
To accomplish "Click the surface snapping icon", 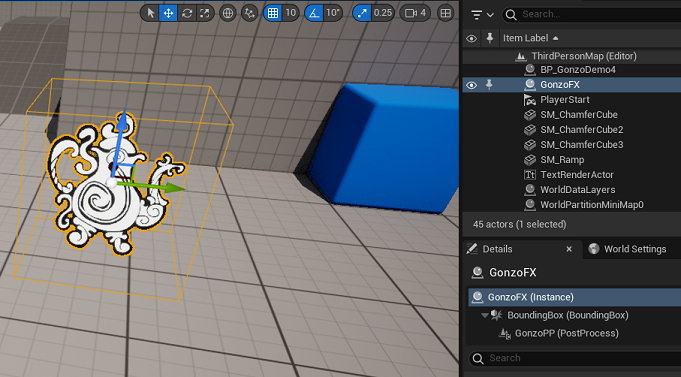I will coord(250,13).
